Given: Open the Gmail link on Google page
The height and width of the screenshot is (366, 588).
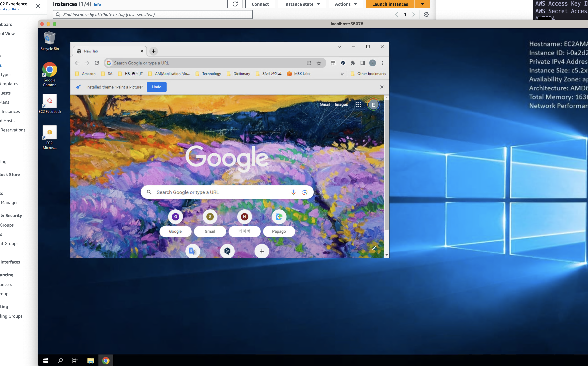Looking at the screenshot, I should tap(325, 104).
